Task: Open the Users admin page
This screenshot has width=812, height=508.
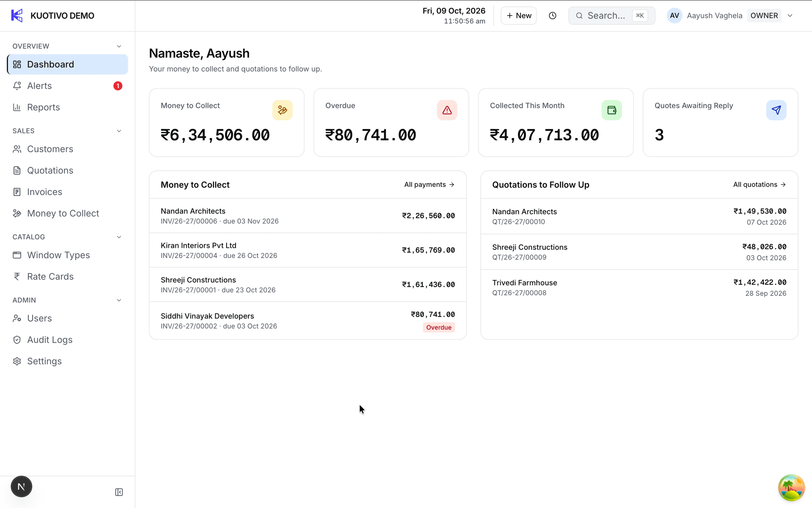Action: click(x=67, y=318)
